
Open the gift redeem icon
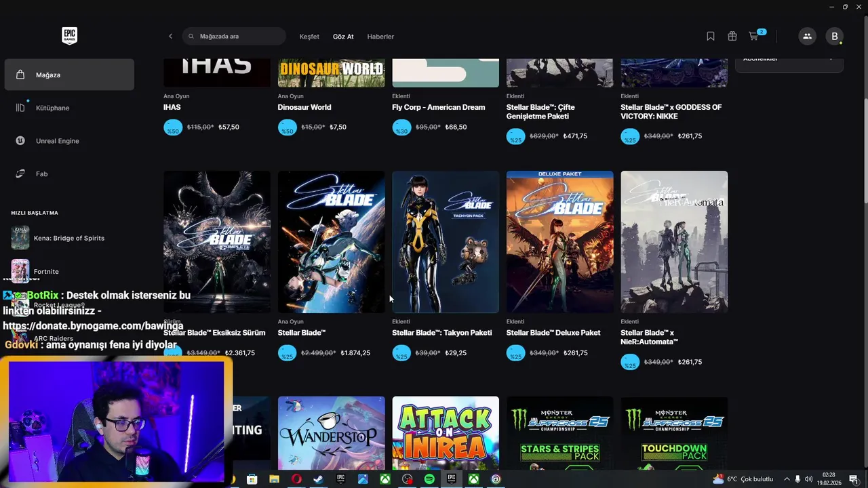tap(732, 36)
